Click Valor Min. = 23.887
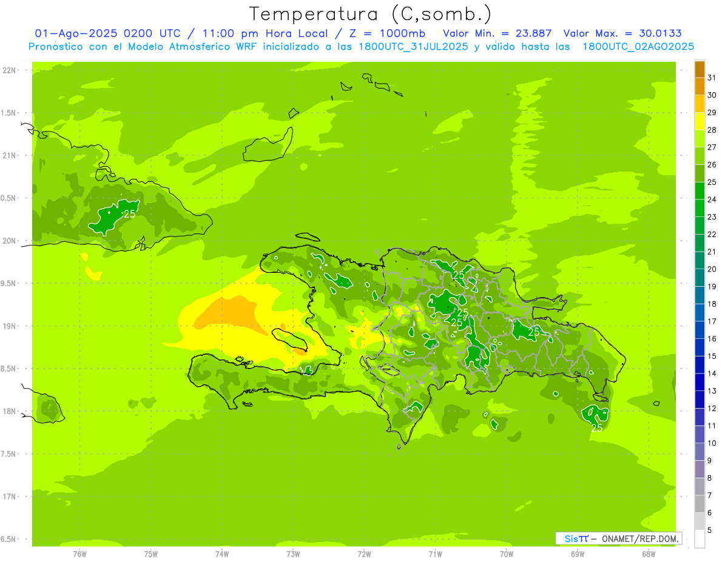Image resolution: width=728 pixels, height=562 pixels. 497,33
